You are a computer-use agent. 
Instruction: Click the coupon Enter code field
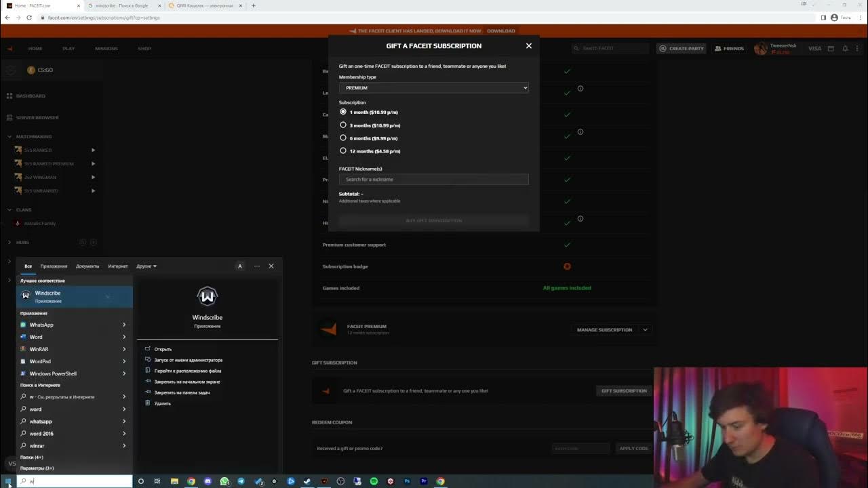580,448
